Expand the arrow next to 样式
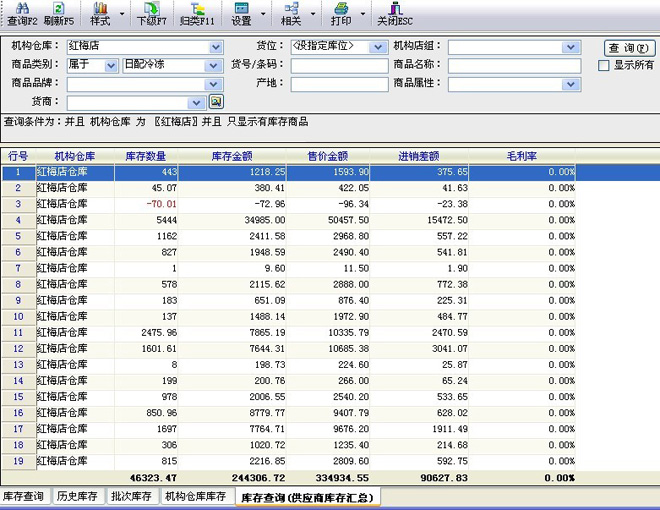The image size is (660, 510). 122,14
